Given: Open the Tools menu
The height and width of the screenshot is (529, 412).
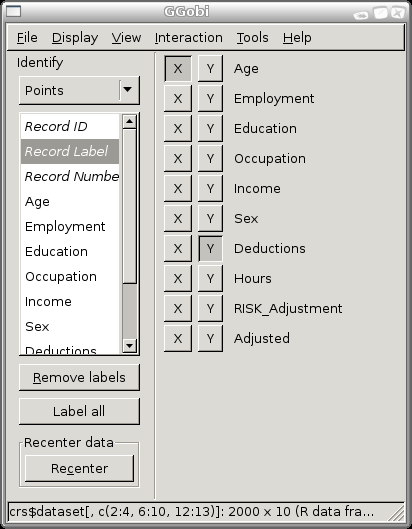Looking at the screenshot, I should [252, 37].
